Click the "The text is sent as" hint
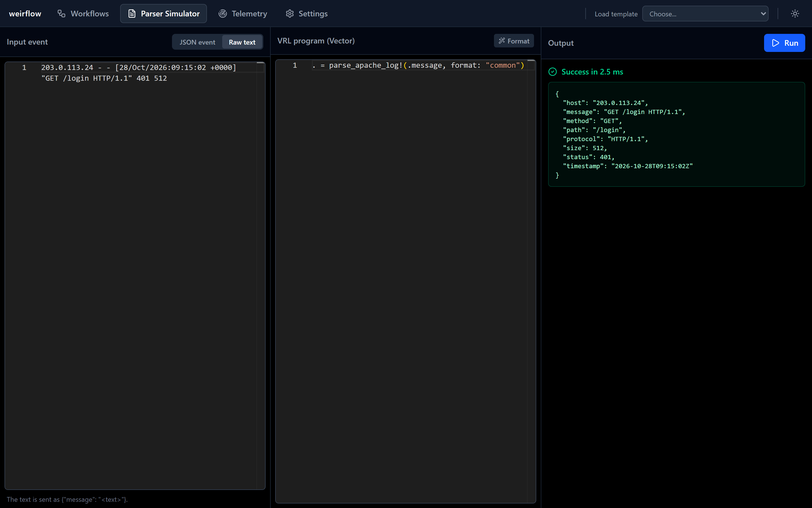The image size is (812, 508). [67, 499]
